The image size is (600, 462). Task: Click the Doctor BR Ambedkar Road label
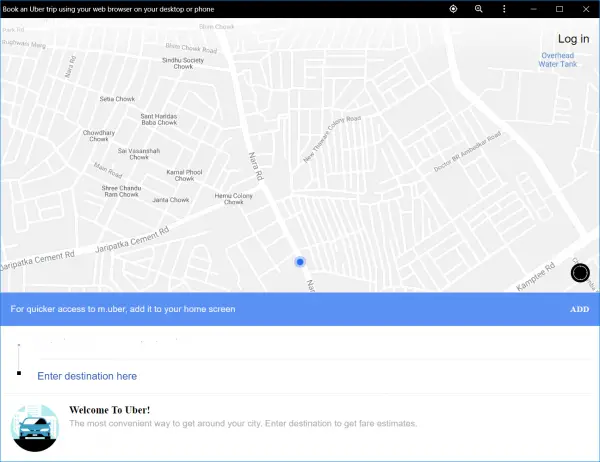tap(467, 151)
